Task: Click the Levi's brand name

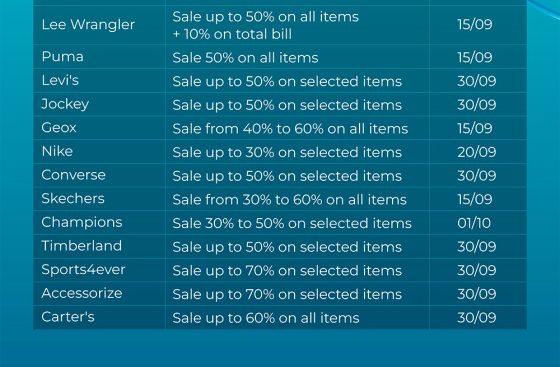Action: 60,80
